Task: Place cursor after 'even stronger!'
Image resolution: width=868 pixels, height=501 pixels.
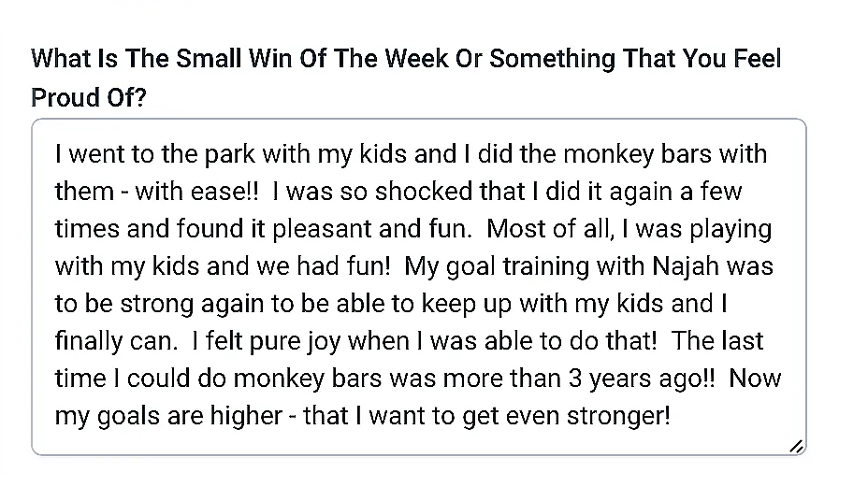Action: point(672,416)
